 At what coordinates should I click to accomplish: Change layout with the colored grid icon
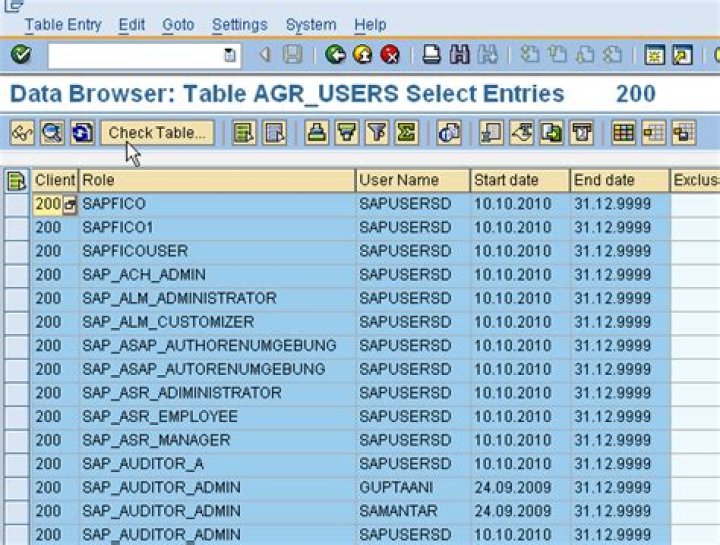pos(624,133)
